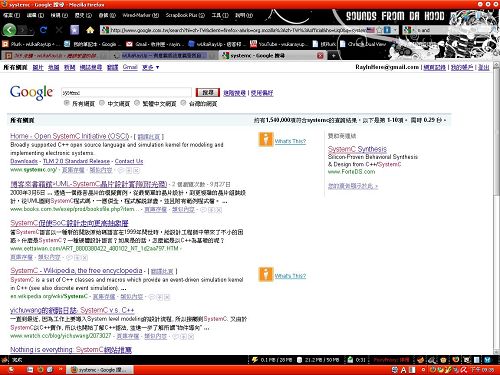Viewport: 500px width, 375px height.
Task: Open the search engine dropdown in the search box
Action: click(x=409, y=30)
